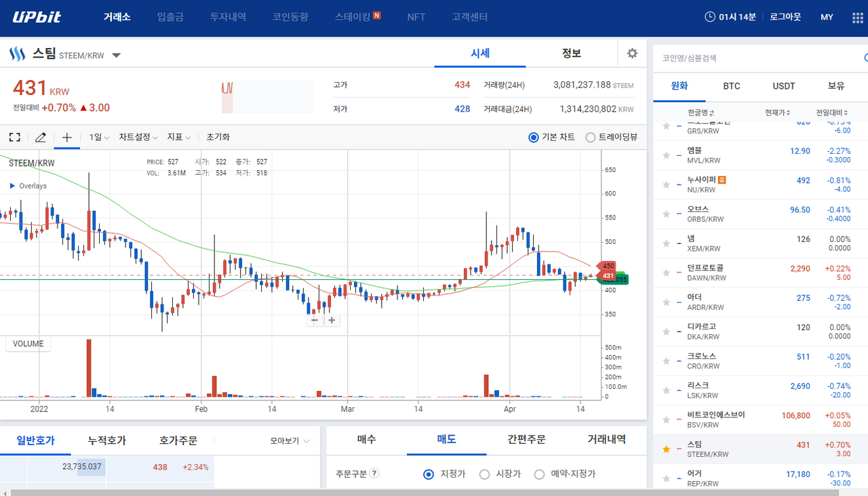Open help icon next to 주문구분
Image resolution: width=868 pixels, height=496 pixels.
pos(374,474)
